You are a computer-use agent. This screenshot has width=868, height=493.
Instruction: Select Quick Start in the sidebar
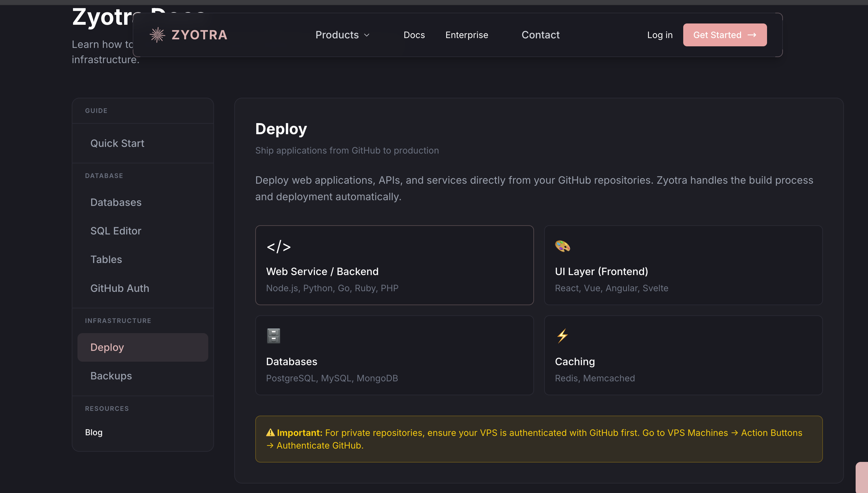[117, 143]
